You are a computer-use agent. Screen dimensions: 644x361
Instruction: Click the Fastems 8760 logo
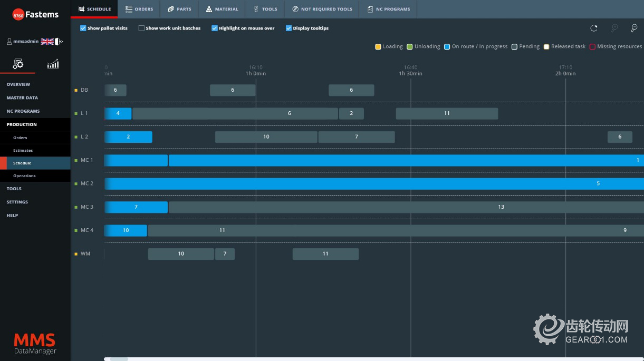[35, 15]
